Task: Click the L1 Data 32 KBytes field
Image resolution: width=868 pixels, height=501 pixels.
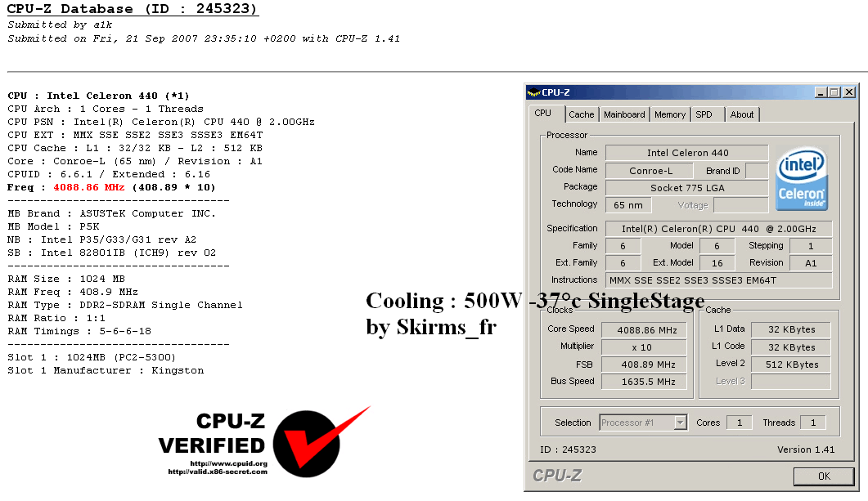Action: [791, 329]
